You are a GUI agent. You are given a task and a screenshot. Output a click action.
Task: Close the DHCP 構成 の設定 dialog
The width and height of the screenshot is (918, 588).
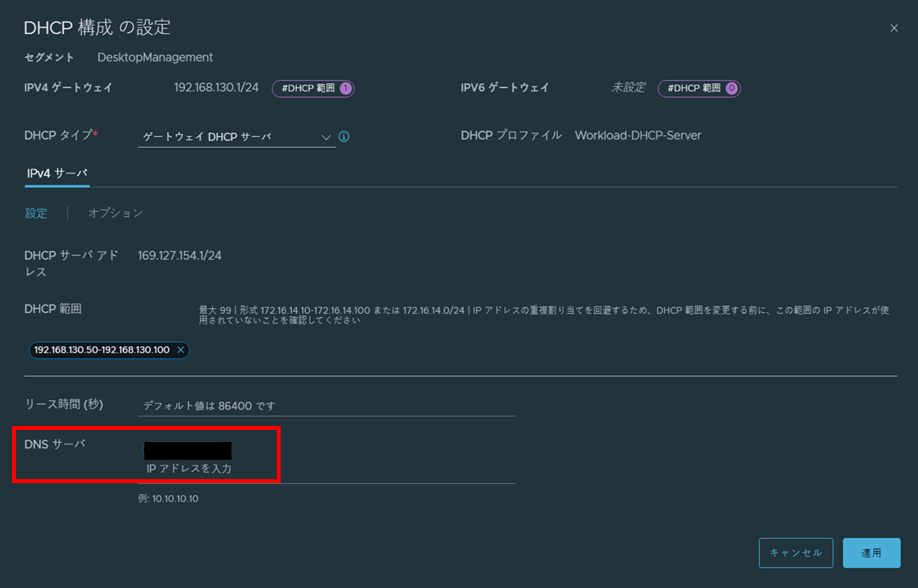894,27
